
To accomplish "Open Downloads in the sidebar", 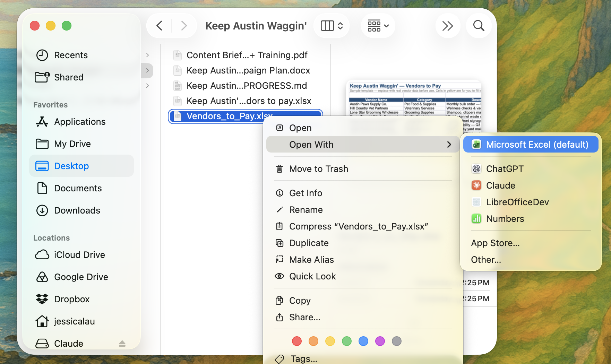I will (81, 210).
